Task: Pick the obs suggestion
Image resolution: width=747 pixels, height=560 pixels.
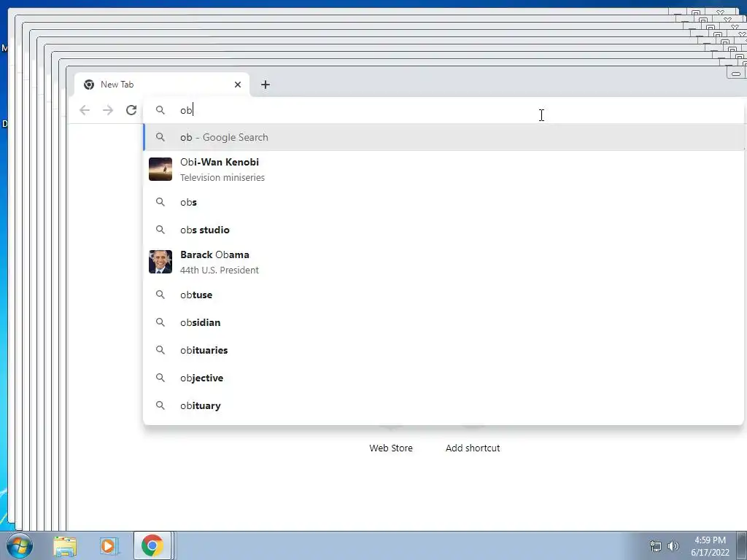Action: pyautogui.click(x=443, y=203)
